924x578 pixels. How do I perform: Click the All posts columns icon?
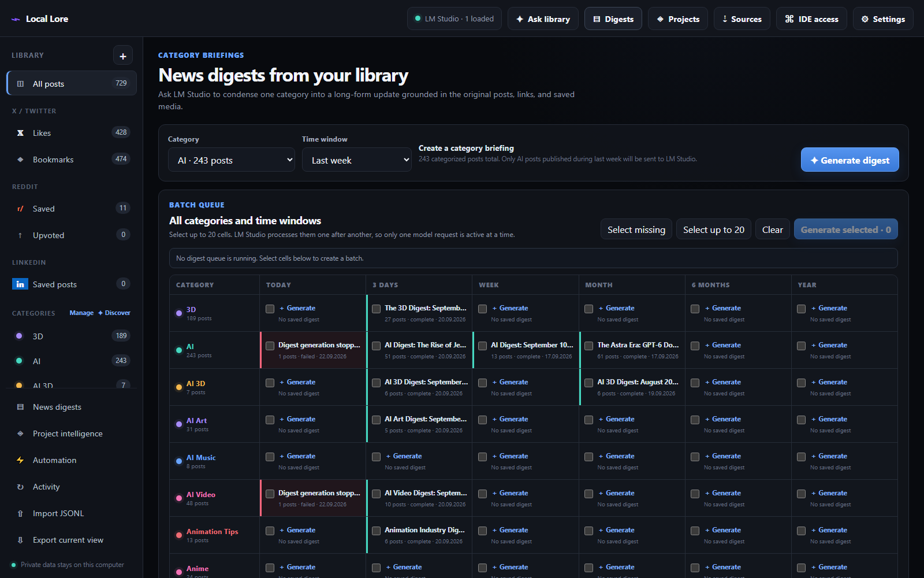(x=20, y=84)
